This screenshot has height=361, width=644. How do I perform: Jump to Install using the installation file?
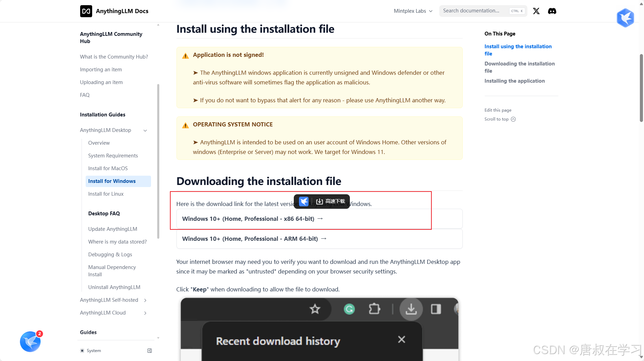518,50
